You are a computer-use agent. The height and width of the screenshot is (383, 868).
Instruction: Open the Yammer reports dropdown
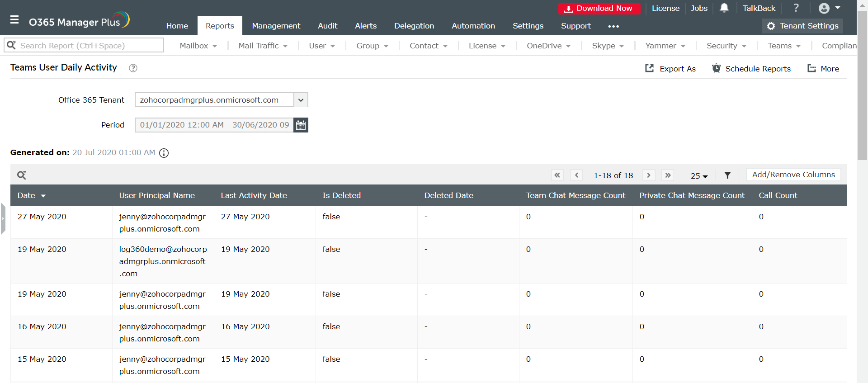665,46
